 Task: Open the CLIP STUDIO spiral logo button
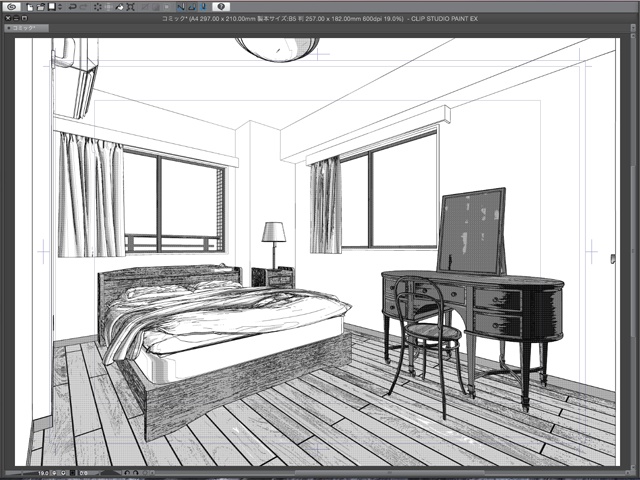pos(12,7)
